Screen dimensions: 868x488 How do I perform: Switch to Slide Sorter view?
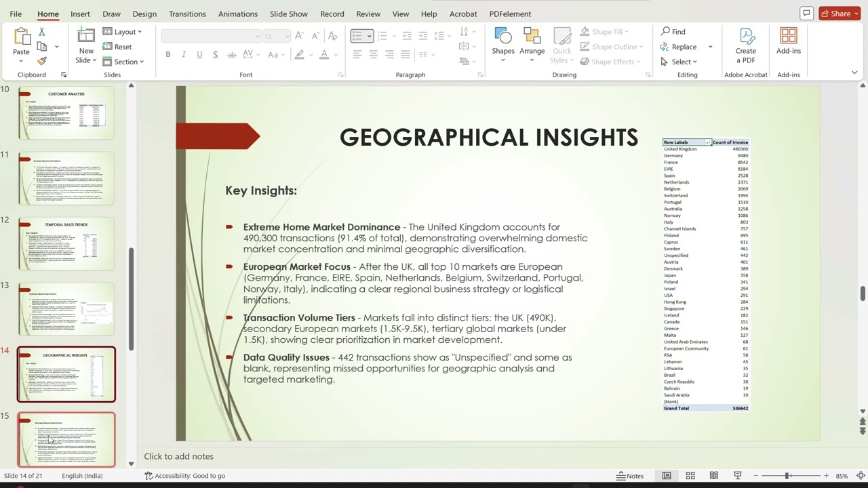click(x=690, y=476)
